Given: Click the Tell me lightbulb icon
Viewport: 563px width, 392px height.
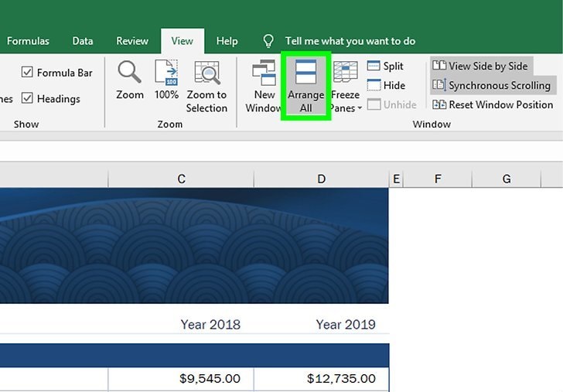Looking at the screenshot, I should pyautogui.click(x=268, y=41).
